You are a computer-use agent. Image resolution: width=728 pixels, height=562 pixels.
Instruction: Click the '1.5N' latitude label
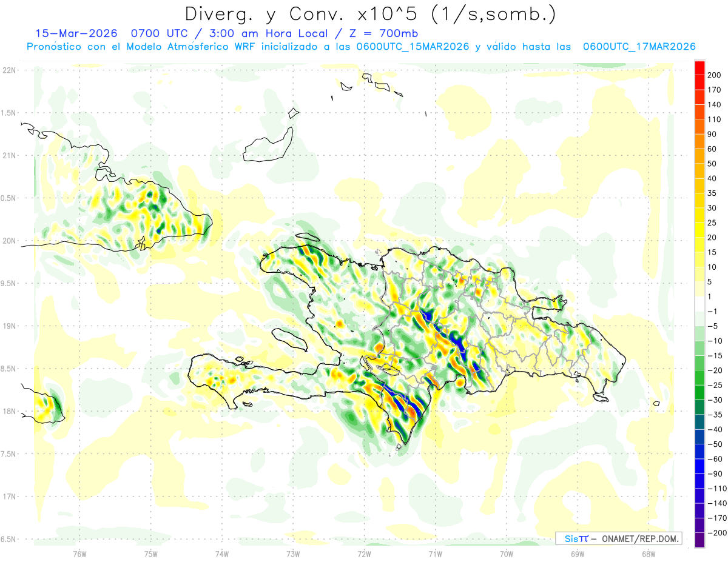pos(8,113)
